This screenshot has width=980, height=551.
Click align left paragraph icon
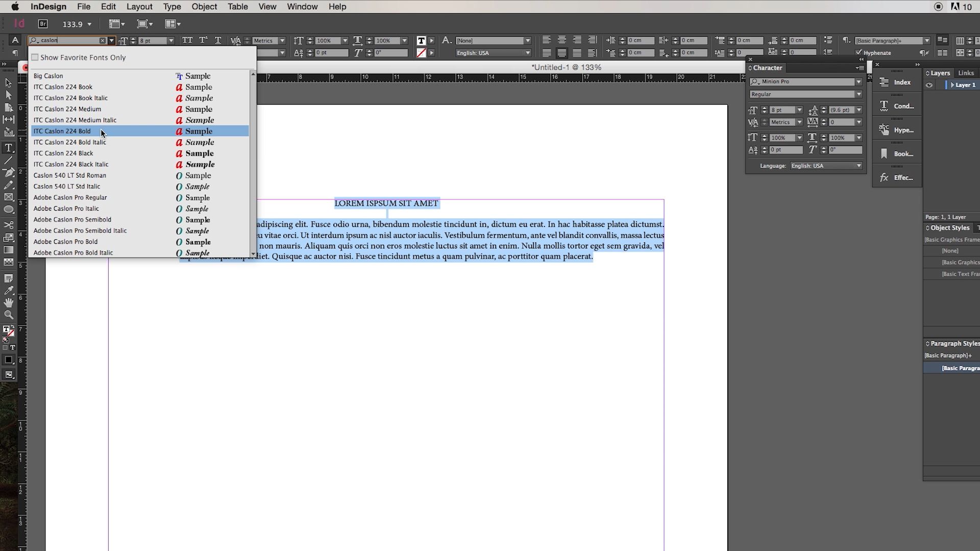(546, 40)
